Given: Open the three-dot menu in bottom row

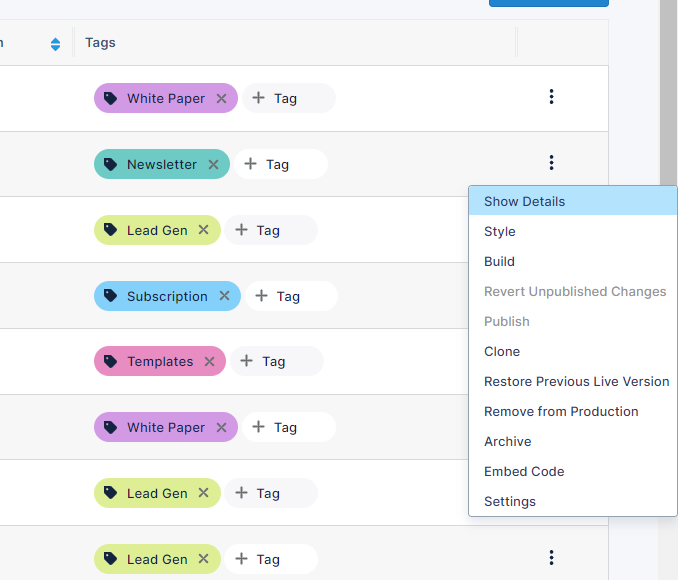Looking at the screenshot, I should 551,558.
